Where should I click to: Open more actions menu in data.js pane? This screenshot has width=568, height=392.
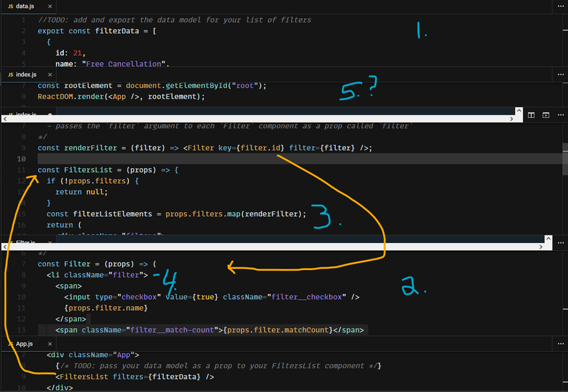tap(560, 6)
